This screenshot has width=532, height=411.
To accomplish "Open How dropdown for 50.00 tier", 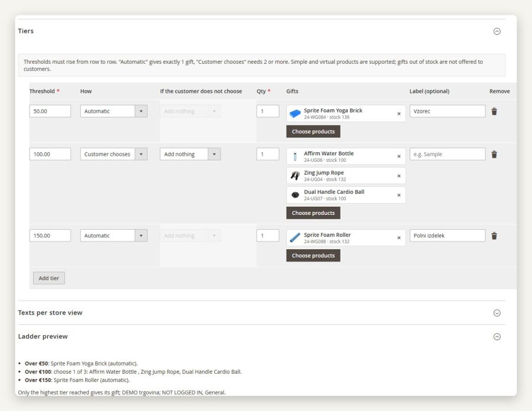I will [x=113, y=111].
